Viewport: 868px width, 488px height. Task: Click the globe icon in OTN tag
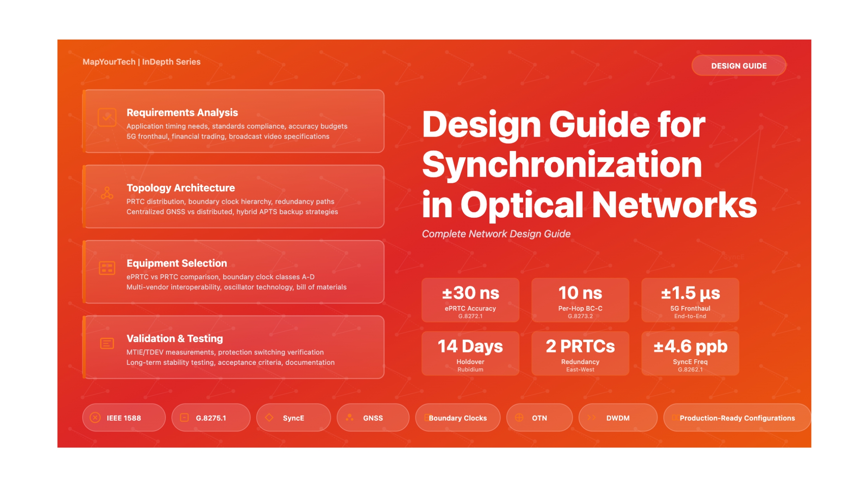519,418
